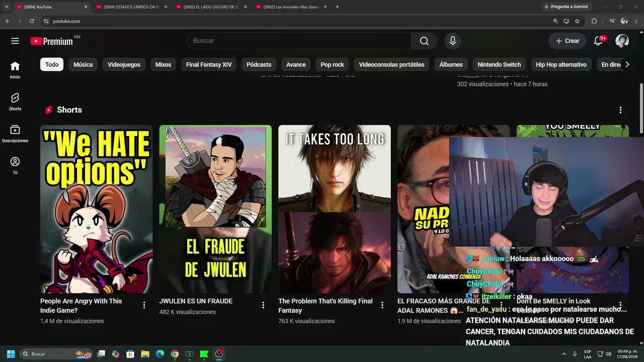The height and width of the screenshot is (362, 644).
Task: Go to YouTube Premium home via logo
Action: (51, 41)
